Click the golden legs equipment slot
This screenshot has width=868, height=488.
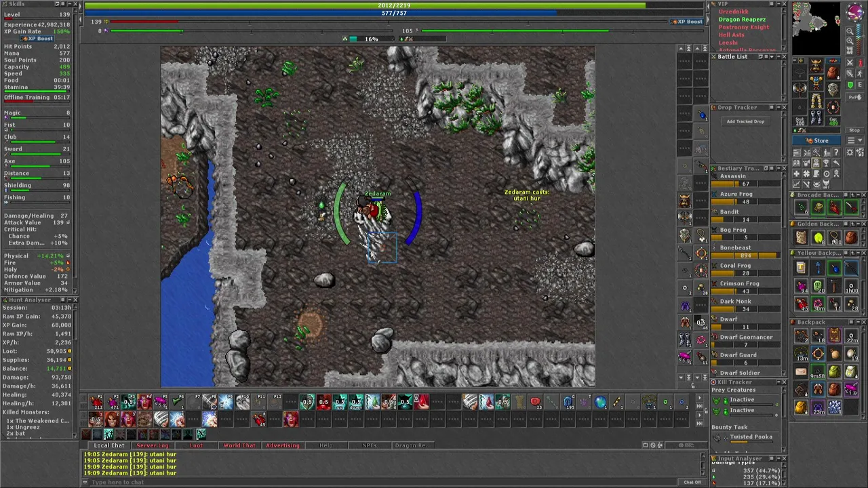[x=816, y=100]
